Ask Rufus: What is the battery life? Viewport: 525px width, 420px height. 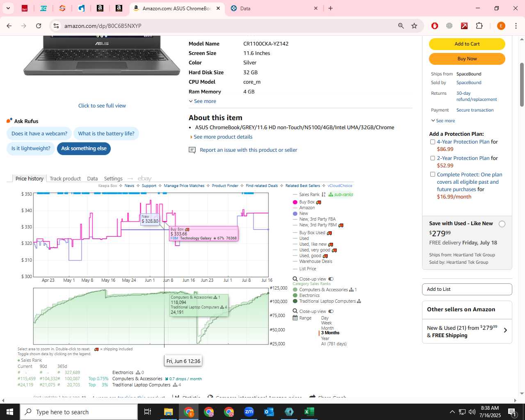tap(106, 134)
